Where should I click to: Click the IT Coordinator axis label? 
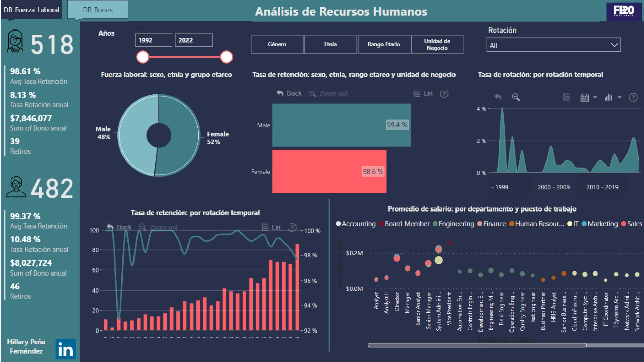tap(605, 309)
